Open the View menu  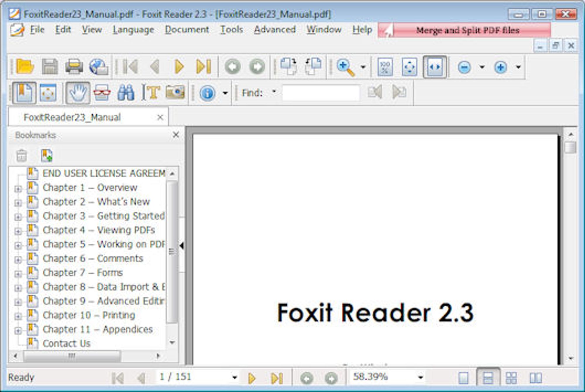tap(92, 30)
